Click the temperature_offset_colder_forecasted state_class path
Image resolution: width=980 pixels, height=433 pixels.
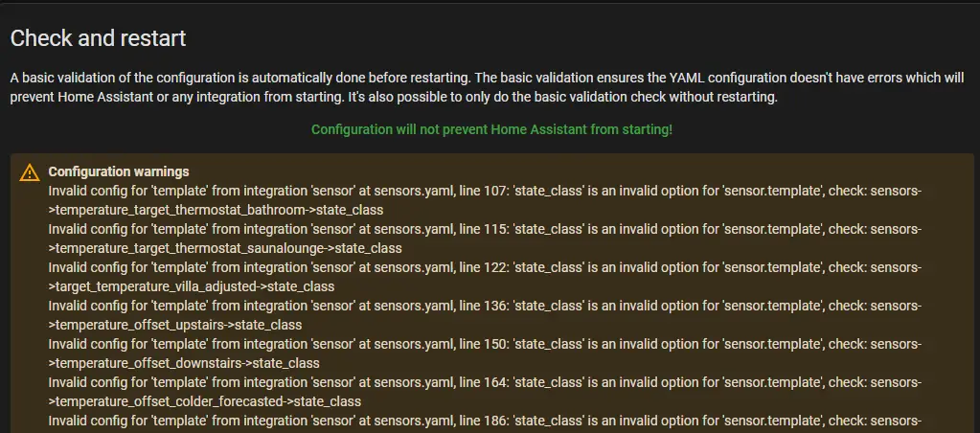coord(205,401)
